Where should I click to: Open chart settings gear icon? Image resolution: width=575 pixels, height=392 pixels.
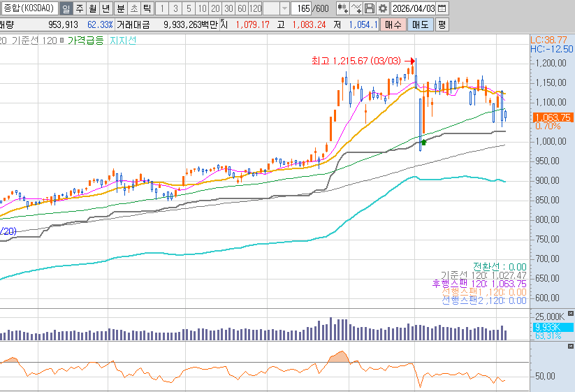382,8
